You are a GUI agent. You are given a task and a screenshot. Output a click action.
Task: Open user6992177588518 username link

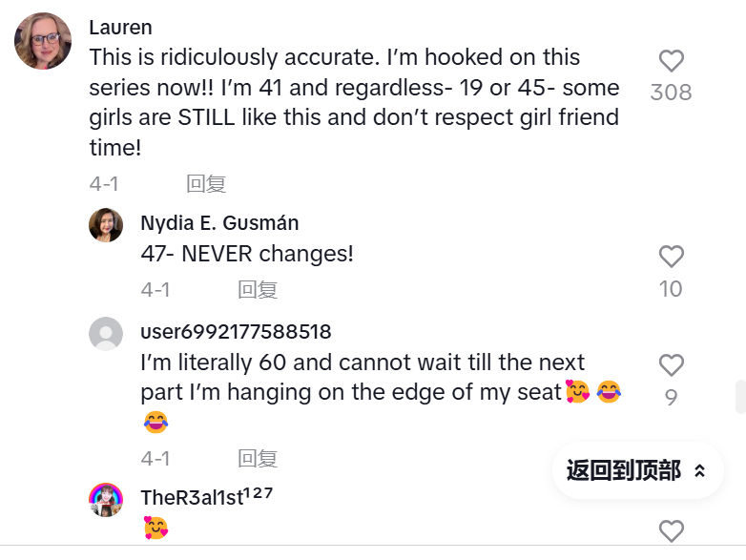pos(236,332)
